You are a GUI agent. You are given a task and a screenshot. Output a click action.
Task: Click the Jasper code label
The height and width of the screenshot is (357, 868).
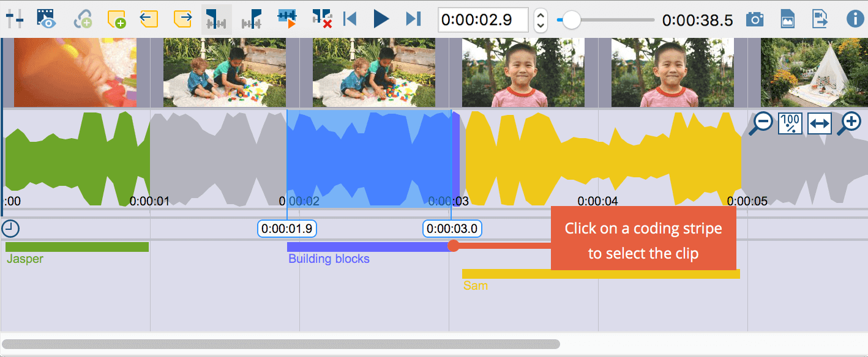click(25, 259)
